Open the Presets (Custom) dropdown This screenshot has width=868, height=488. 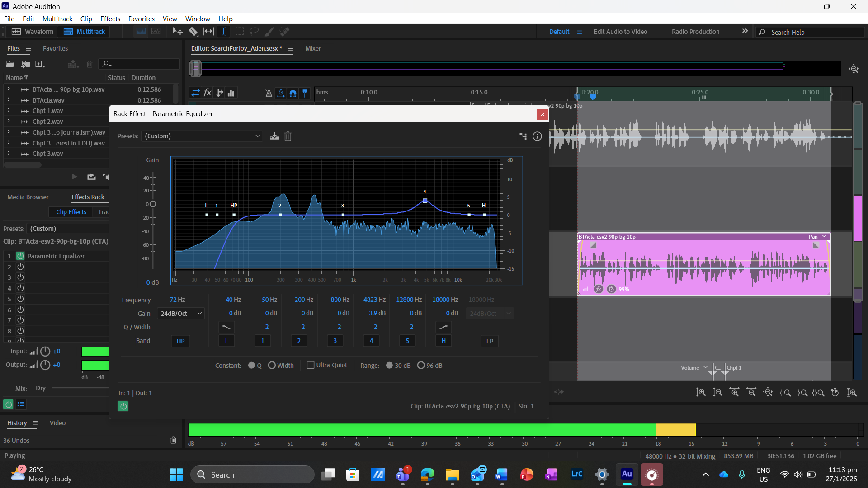(202, 136)
